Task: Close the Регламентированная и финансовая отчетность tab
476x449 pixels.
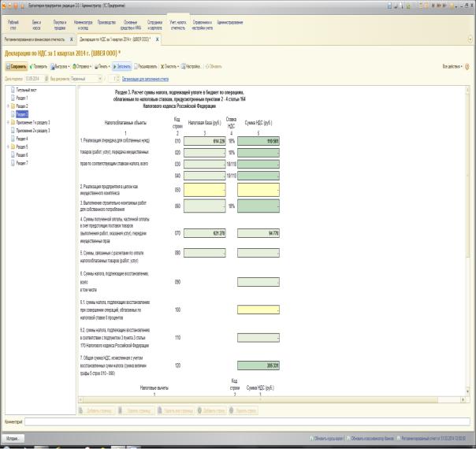Action: [72, 39]
